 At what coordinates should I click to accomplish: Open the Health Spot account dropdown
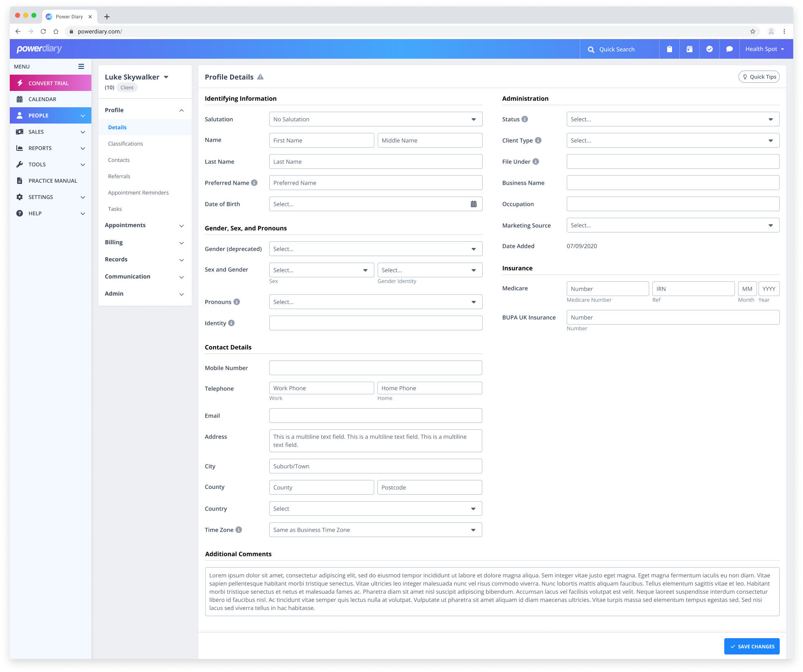(x=765, y=49)
